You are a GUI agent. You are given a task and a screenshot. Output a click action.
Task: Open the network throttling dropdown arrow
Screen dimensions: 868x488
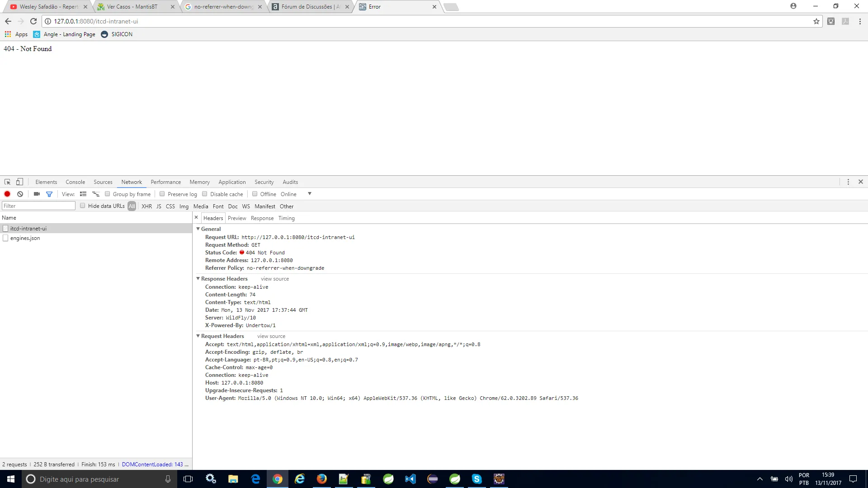tap(310, 194)
